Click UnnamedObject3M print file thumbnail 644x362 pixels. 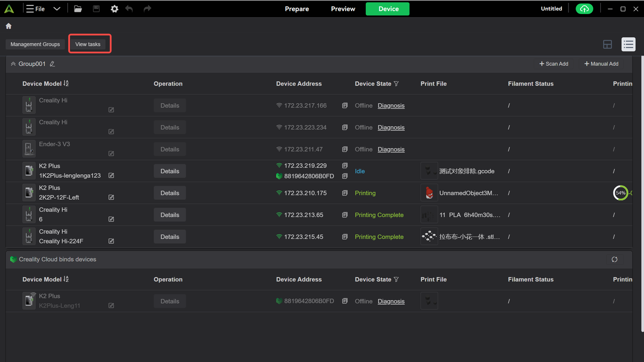(429, 193)
